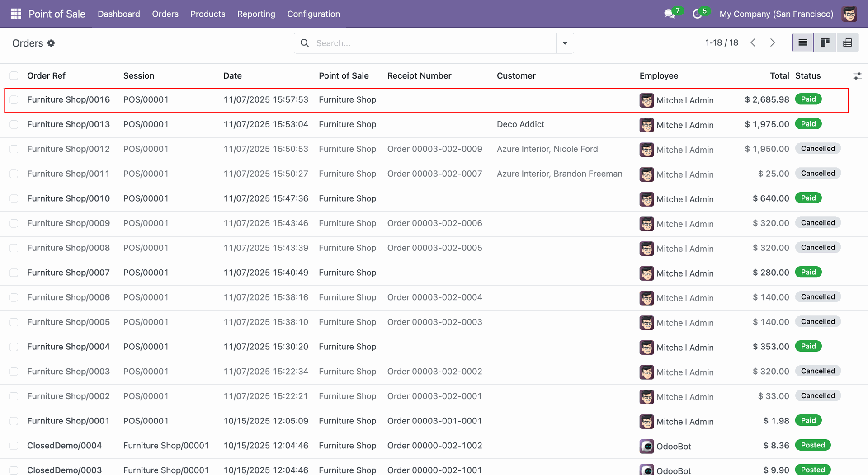Open the optional columns adjust icon
Image resolution: width=868 pixels, height=475 pixels.
(x=857, y=76)
